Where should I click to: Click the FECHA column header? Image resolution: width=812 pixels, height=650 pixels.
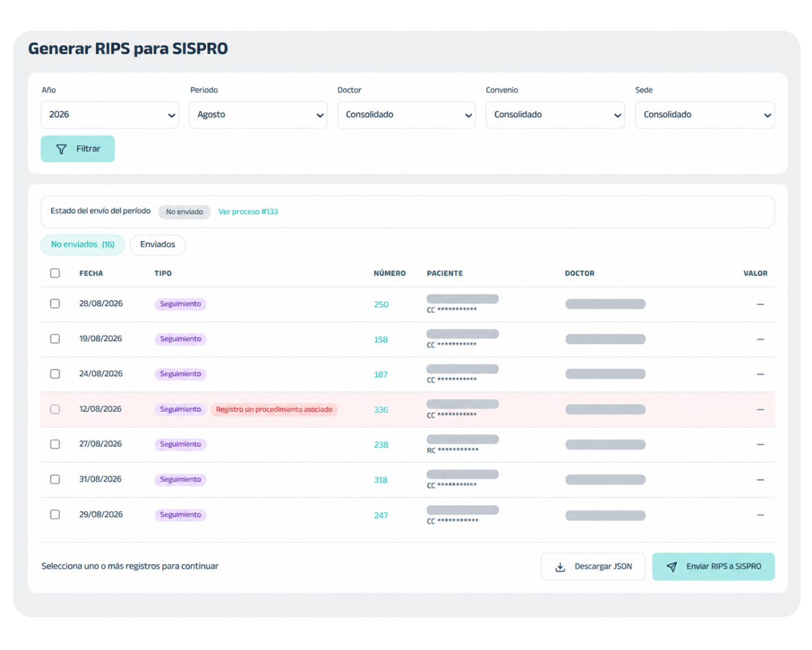point(91,273)
